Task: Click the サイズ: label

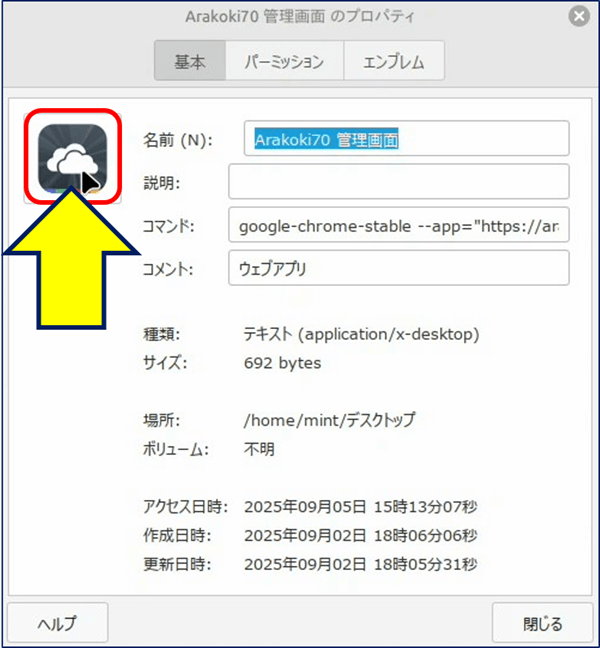Action: tap(165, 363)
